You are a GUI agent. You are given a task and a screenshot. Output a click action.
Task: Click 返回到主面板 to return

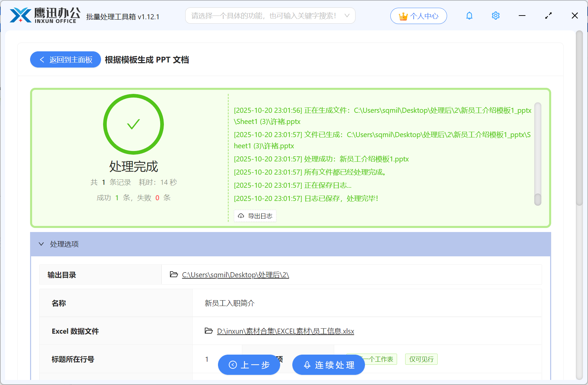[66, 59]
